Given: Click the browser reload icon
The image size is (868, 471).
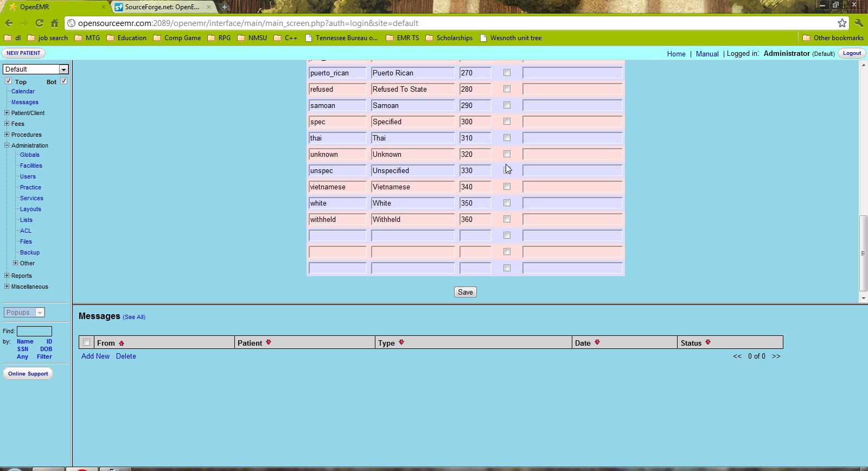Looking at the screenshot, I should point(39,23).
